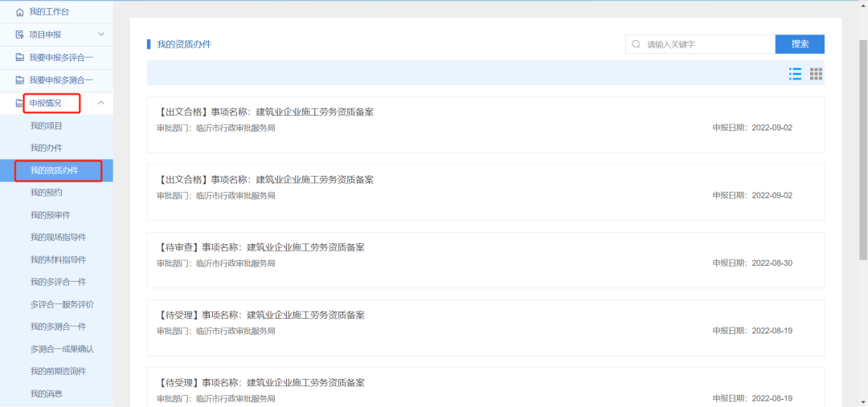The image size is (868, 407).
Task: Click the 我要申报多测合一 folder icon
Action: (x=20, y=80)
